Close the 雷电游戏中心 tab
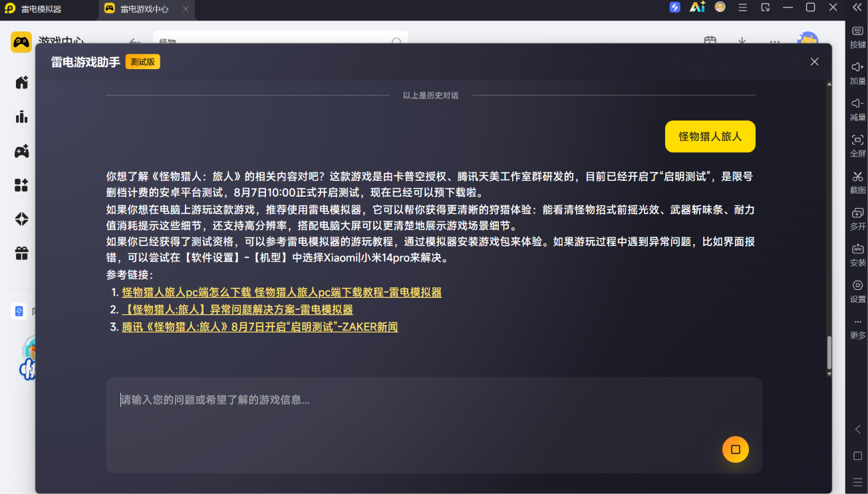 [x=186, y=9]
